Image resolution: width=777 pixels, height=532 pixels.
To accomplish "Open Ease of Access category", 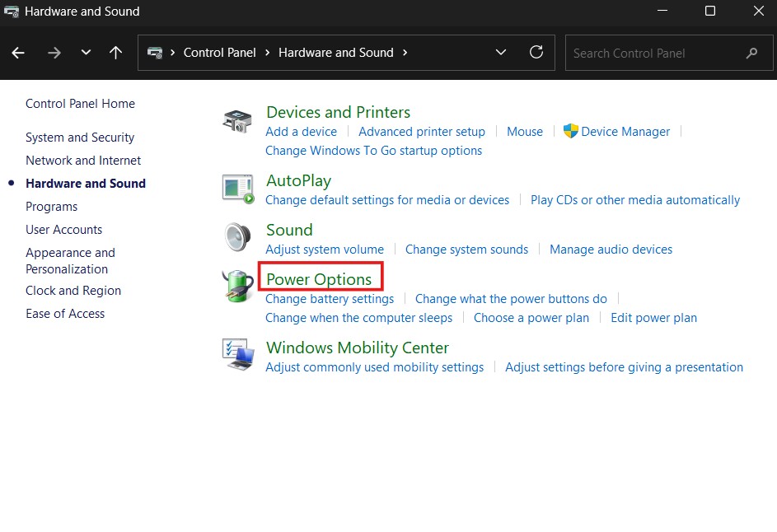I will 65,314.
